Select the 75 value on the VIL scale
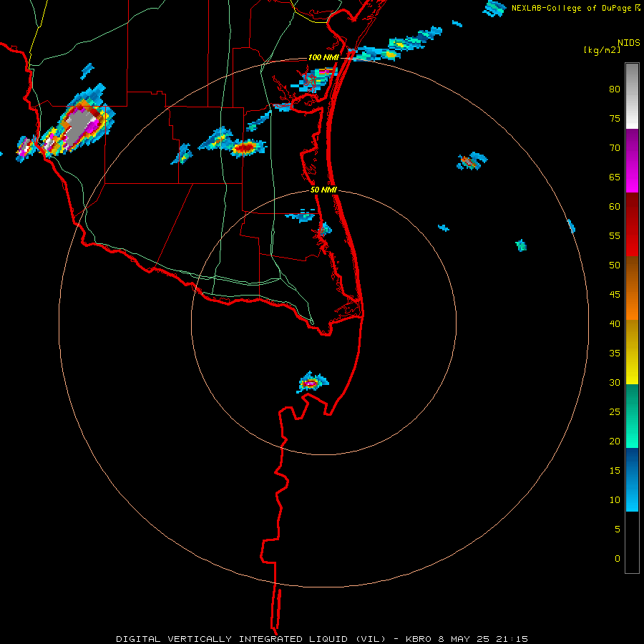The height and width of the screenshot is (644, 644). (x=615, y=118)
